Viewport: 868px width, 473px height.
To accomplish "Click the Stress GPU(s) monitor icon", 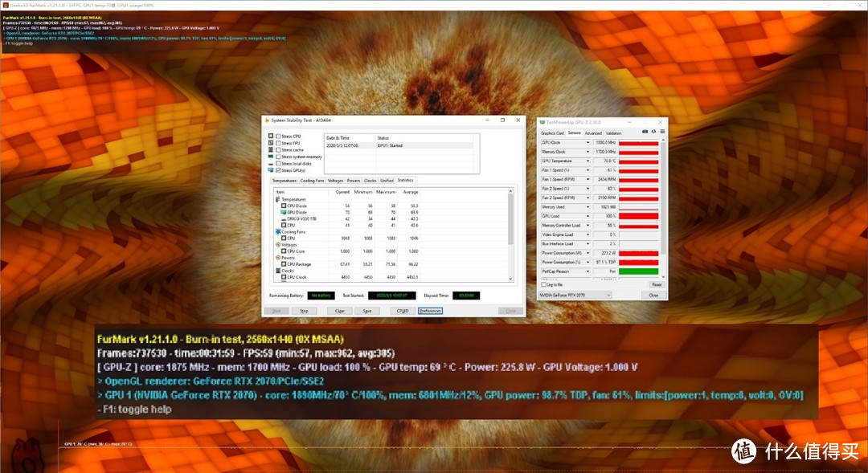I will click(271, 170).
